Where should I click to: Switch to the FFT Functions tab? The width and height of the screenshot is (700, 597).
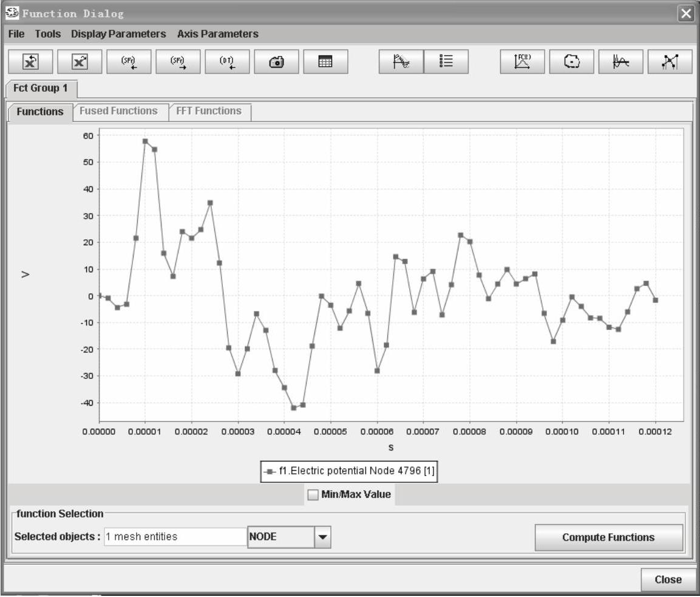point(209,111)
